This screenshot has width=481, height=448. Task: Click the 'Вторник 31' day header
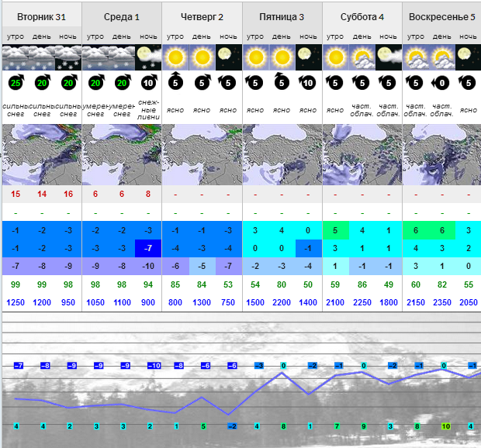(41, 17)
